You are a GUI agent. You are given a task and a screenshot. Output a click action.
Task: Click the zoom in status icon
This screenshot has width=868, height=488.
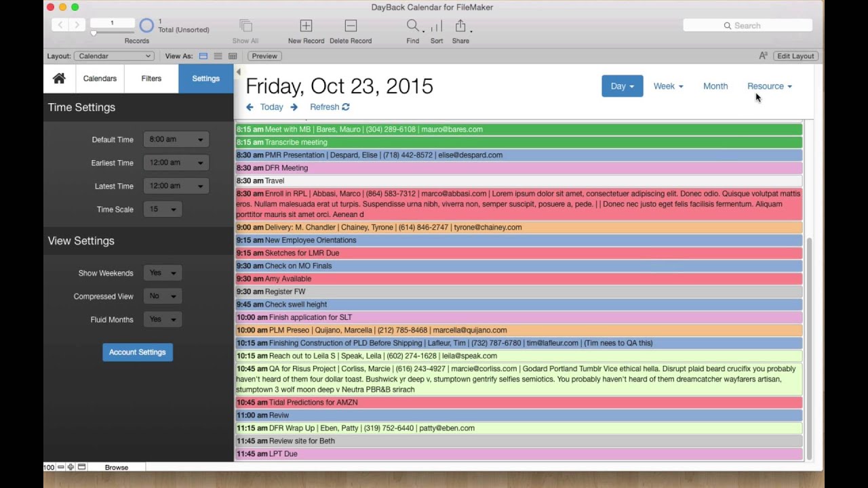(71, 467)
